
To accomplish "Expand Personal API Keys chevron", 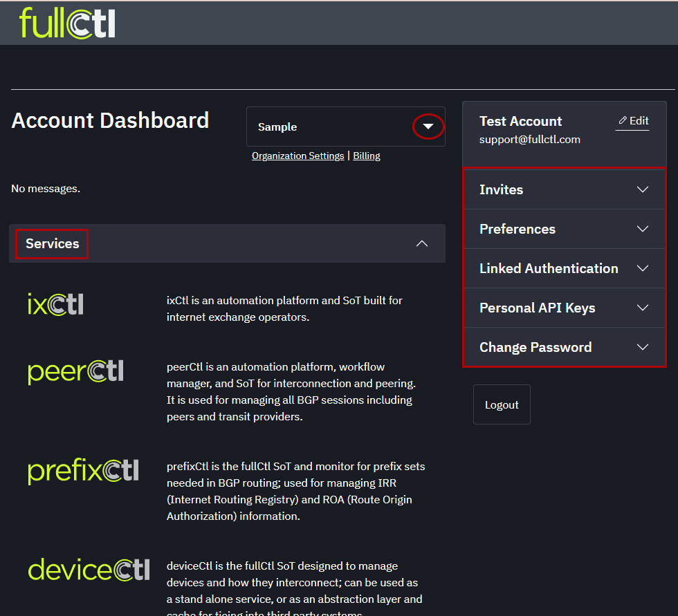I will click(642, 308).
